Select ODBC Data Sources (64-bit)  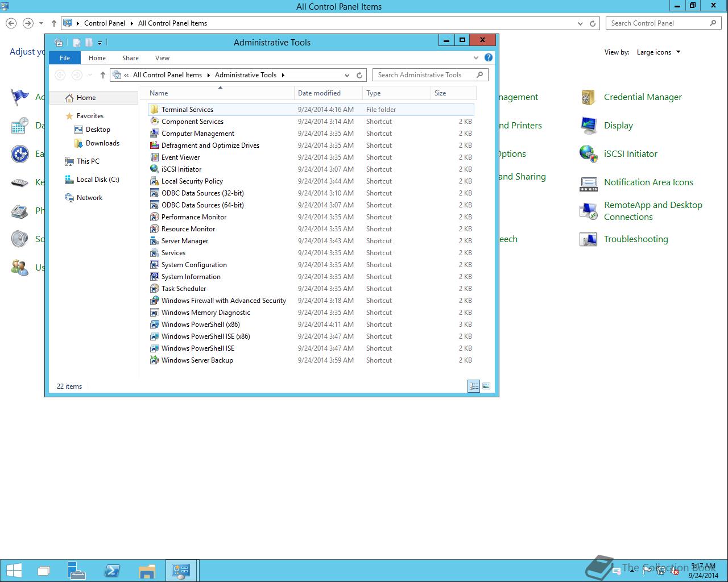[x=311, y=205]
